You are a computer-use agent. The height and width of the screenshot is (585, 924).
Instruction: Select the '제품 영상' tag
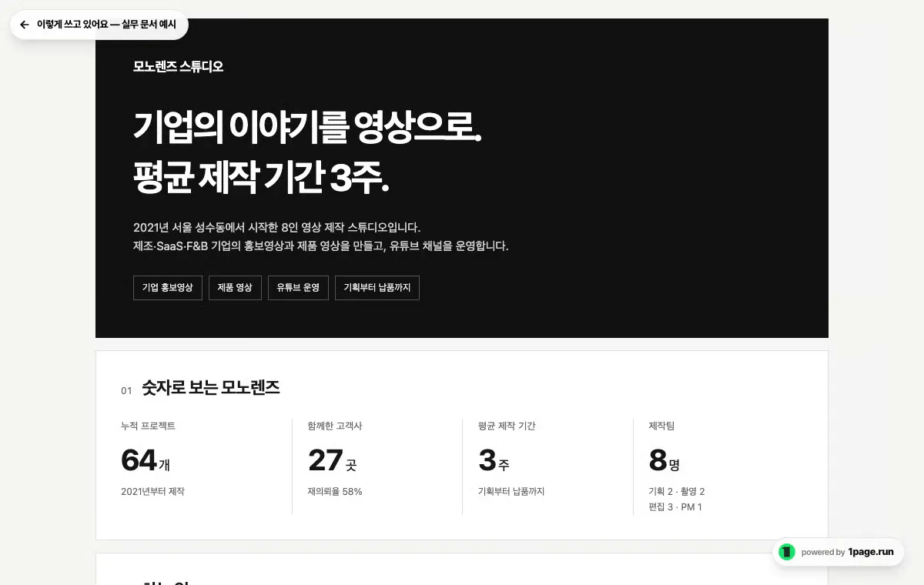235,288
